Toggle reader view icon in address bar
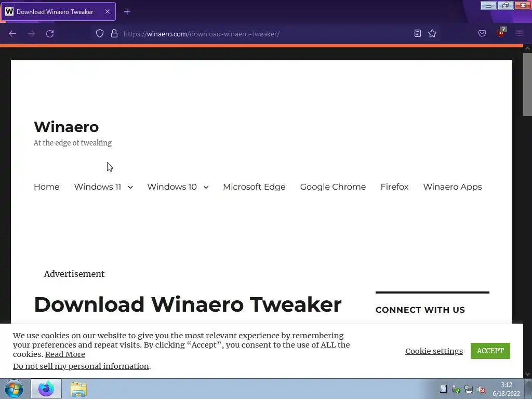 coord(418,33)
